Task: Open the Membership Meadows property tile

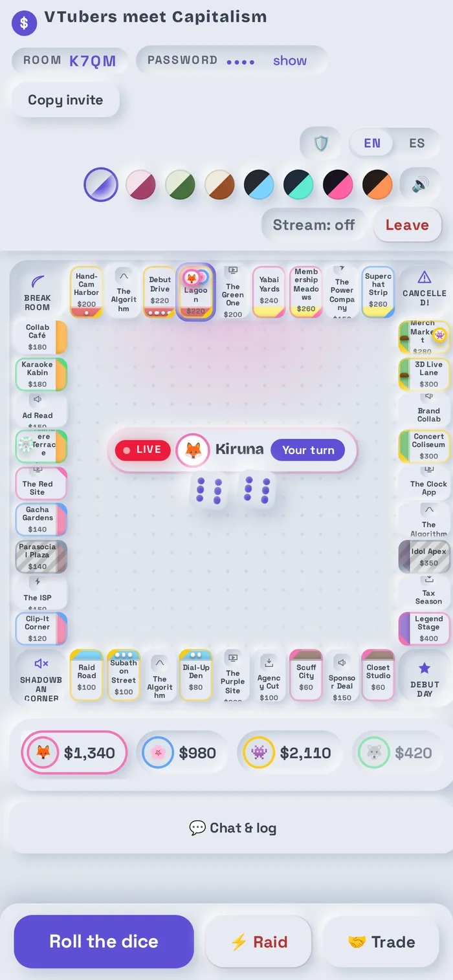Action: [x=306, y=292]
